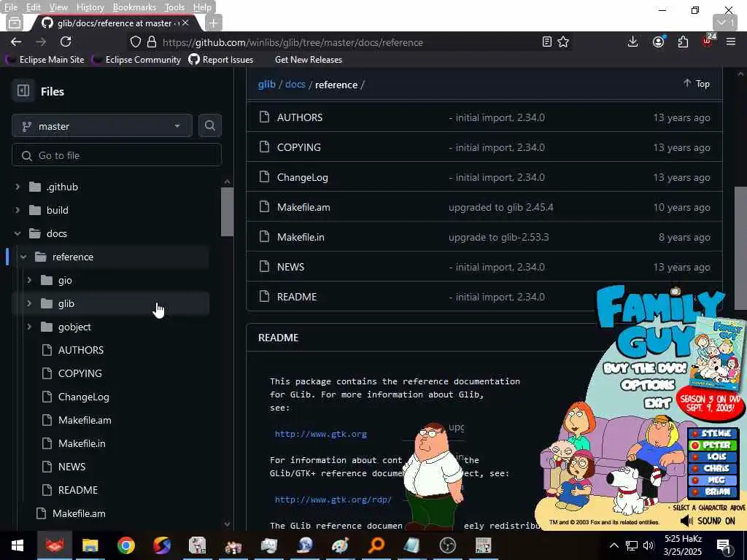Select CHRIS character in Family Guy popup
This screenshot has height=560, width=747.
coord(713,468)
